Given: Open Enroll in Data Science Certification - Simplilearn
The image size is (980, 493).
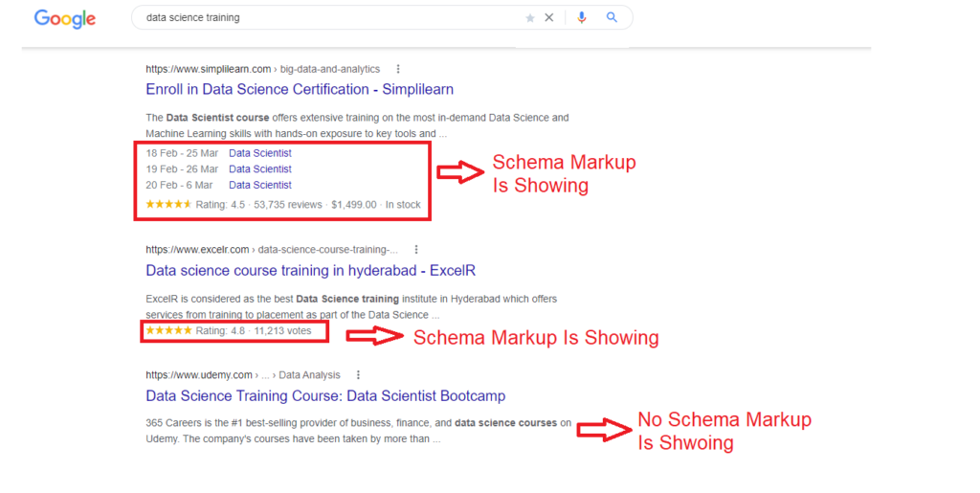Looking at the screenshot, I should click(300, 89).
